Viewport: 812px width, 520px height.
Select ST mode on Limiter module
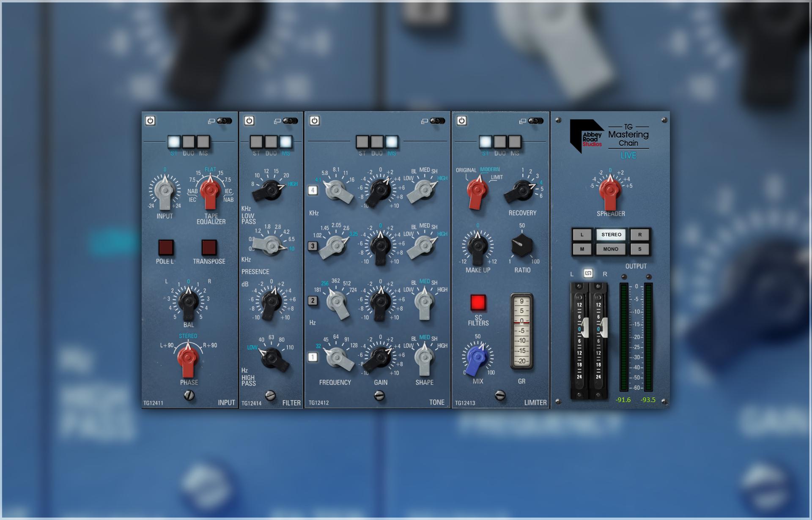pos(485,142)
